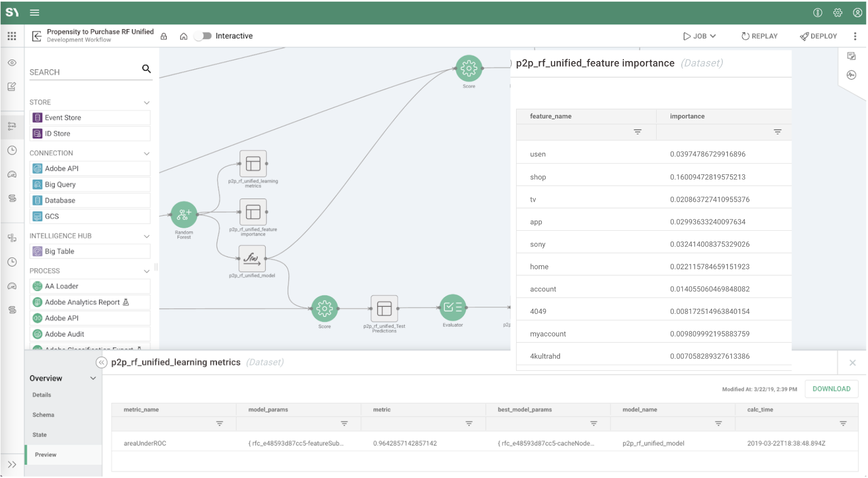Open the apps grid icon
The image size is (868, 478).
(x=12, y=36)
